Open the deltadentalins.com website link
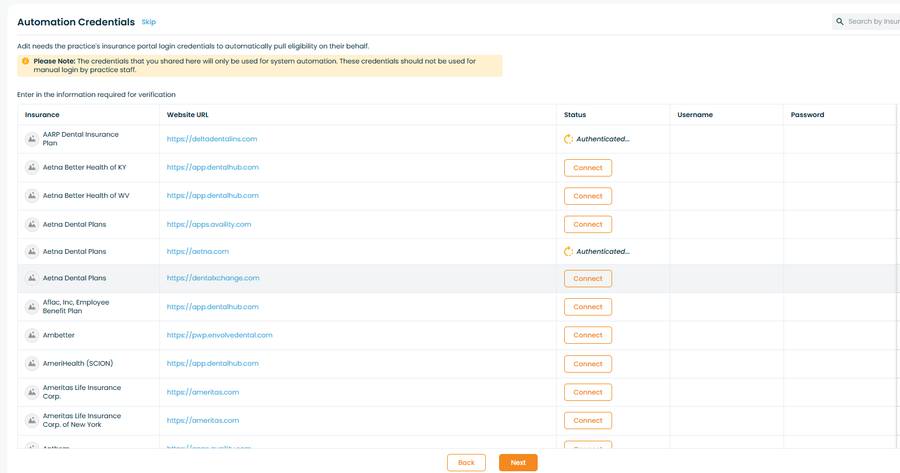Image resolution: width=900 pixels, height=473 pixels. click(212, 139)
